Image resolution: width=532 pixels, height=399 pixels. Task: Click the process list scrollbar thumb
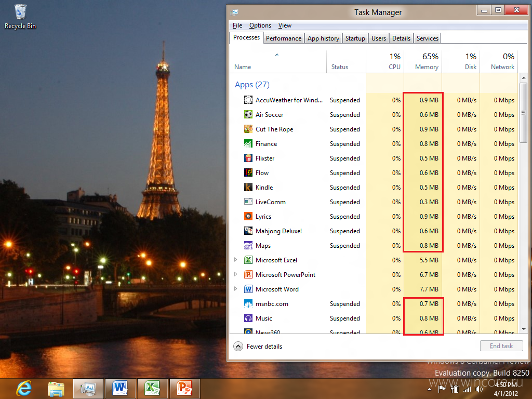pos(523,113)
